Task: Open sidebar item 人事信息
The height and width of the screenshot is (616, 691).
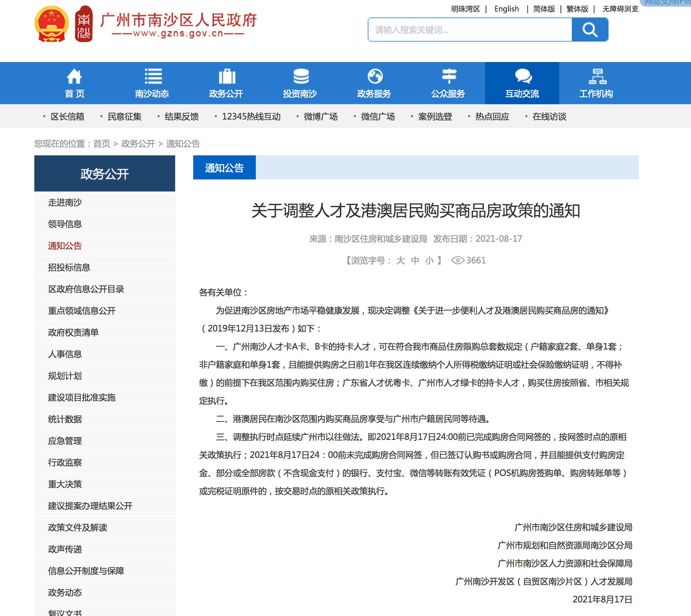Action: point(65,354)
